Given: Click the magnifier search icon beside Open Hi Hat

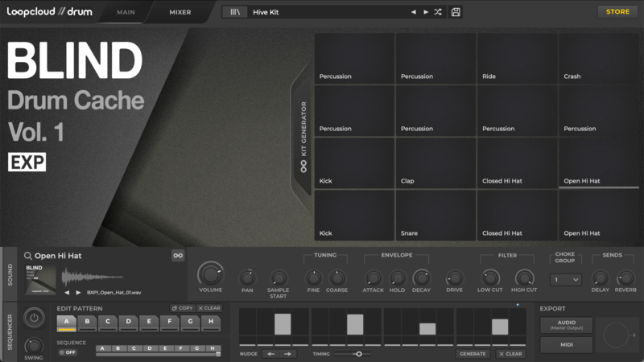Looking at the screenshot, I should (x=27, y=256).
